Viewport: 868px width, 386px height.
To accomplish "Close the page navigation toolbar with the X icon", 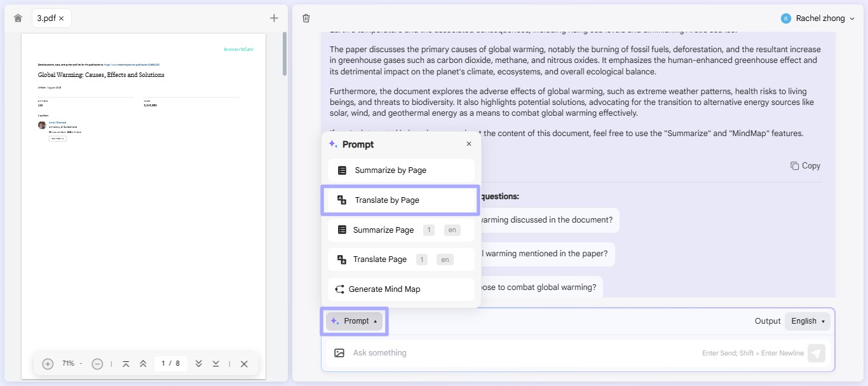I will point(244,363).
